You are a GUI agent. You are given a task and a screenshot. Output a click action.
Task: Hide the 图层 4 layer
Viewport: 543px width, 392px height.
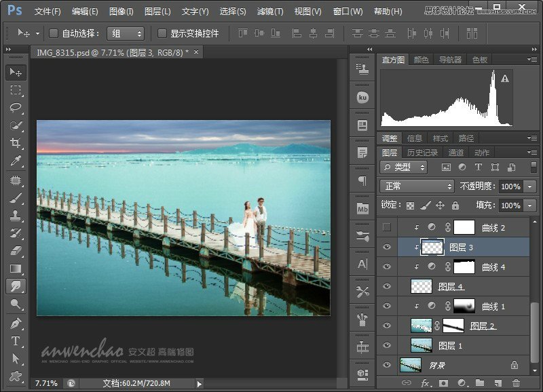click(x=387, y=286)
